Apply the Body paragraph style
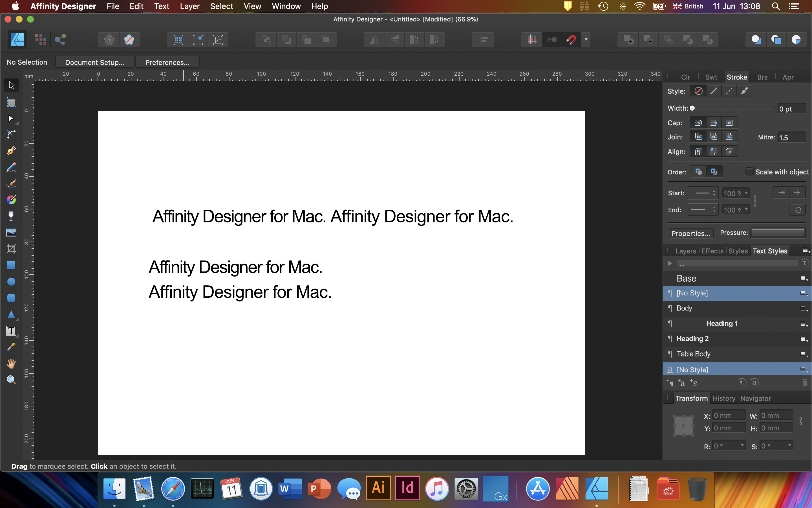 click(x=737, y=308)
